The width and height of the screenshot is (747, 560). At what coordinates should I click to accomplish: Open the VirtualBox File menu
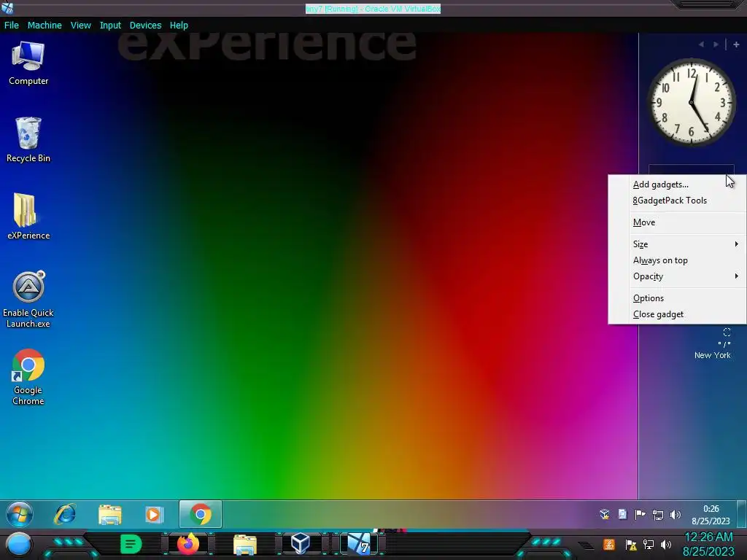[x=12, y=26]
